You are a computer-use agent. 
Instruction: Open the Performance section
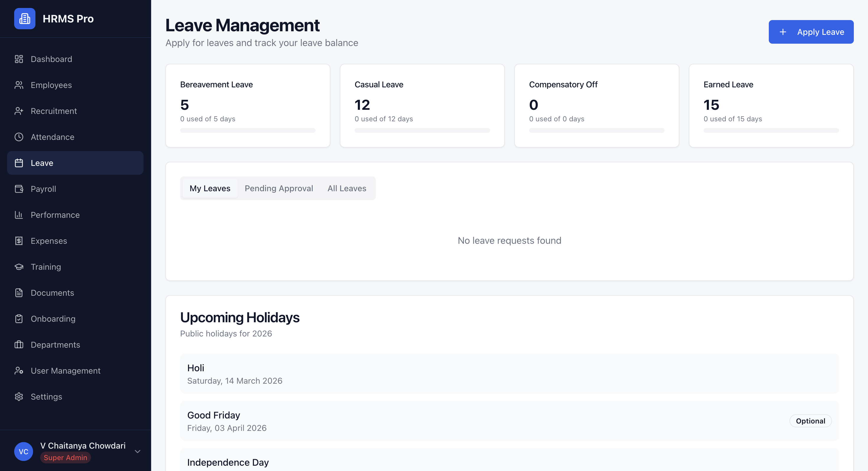(75, 215)
